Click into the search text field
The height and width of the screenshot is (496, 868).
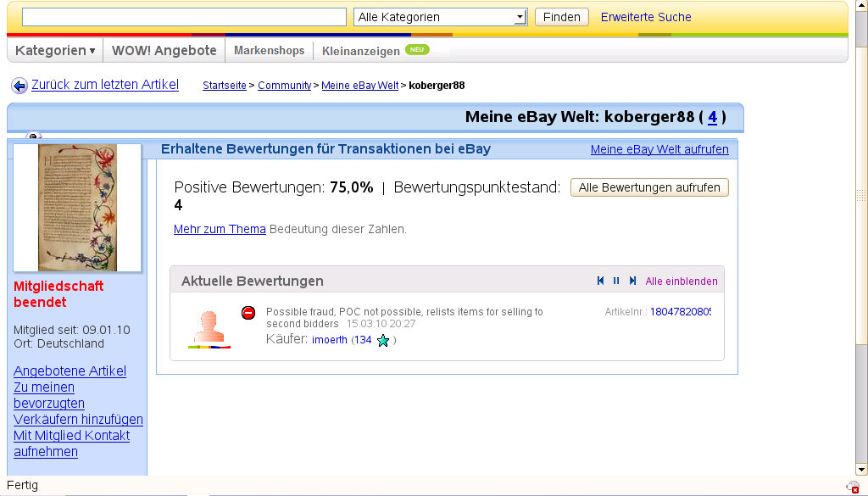tap(184, 17)
